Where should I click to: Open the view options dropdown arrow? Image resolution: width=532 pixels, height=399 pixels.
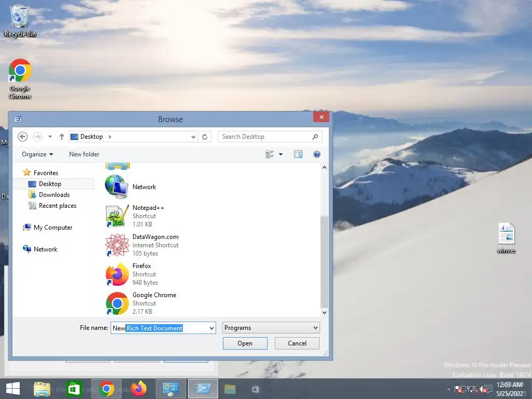click(281, 154)
